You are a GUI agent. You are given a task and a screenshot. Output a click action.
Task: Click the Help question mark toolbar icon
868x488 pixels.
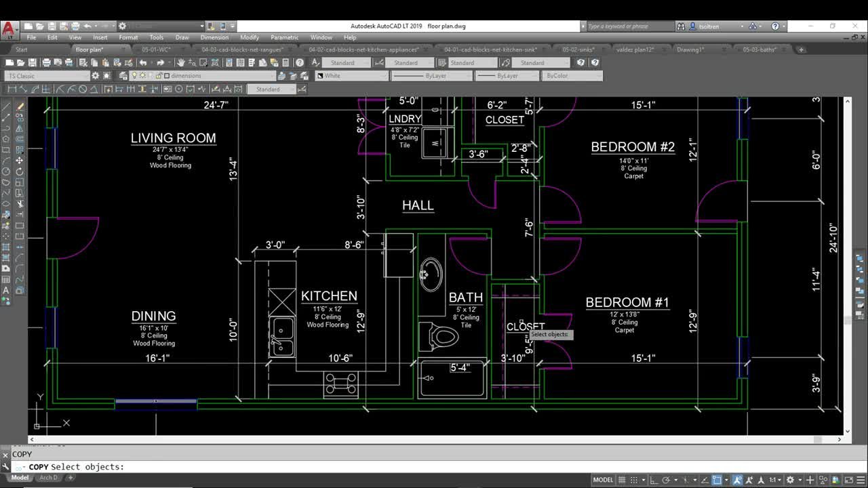(299, 62)
